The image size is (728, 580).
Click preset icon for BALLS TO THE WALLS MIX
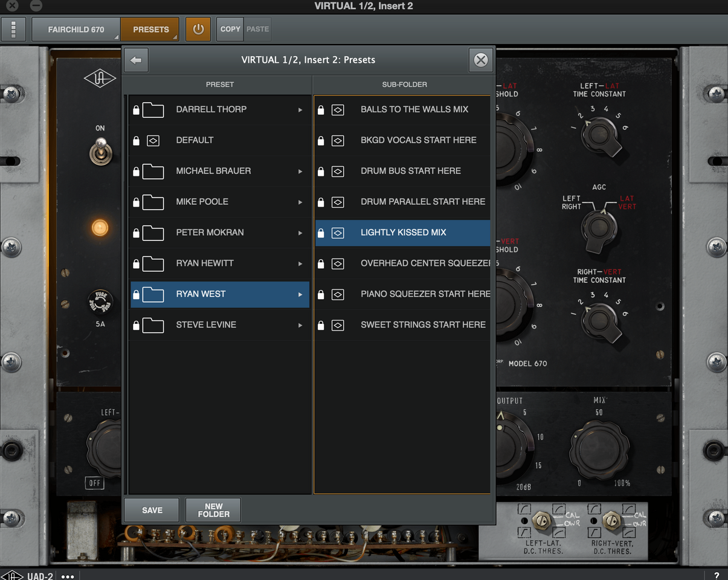tap(338, 109)
